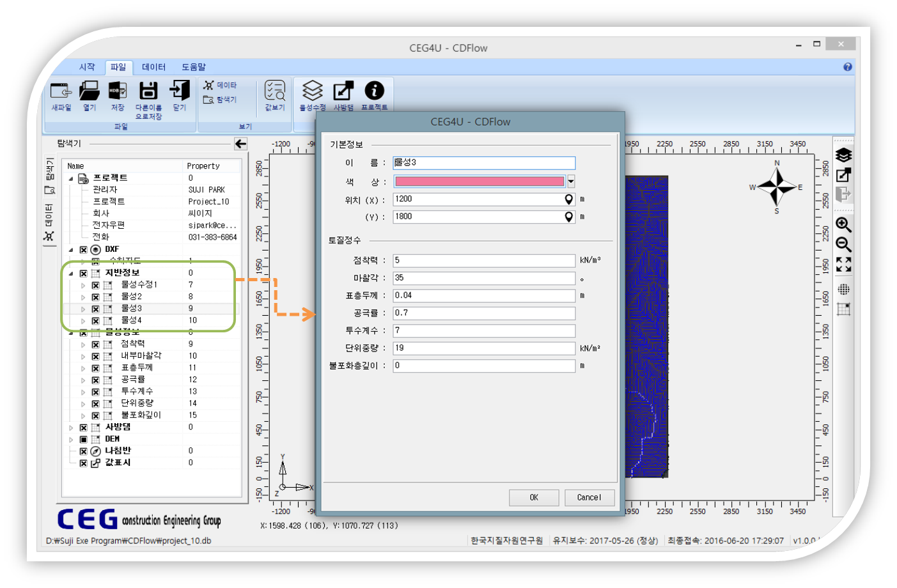Click the 이름 field containing 물성3
The height and width of the screenshot is (588, 897).
[x=484, y=163]
